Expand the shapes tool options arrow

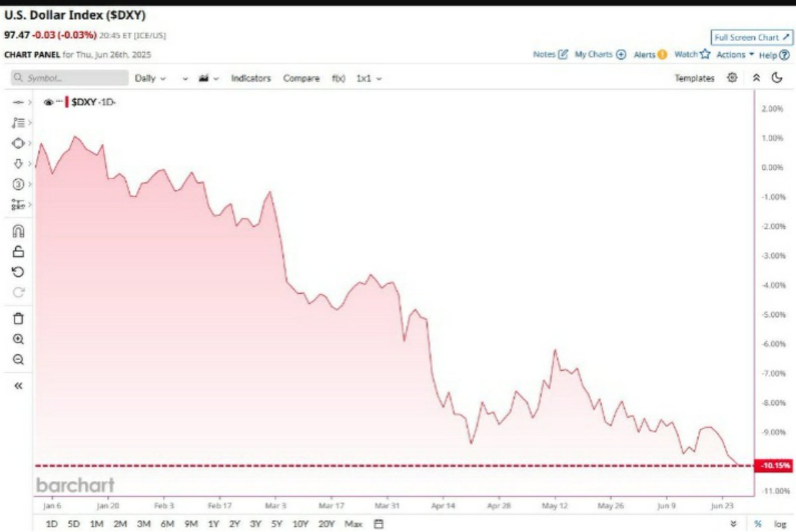(30, 143)
